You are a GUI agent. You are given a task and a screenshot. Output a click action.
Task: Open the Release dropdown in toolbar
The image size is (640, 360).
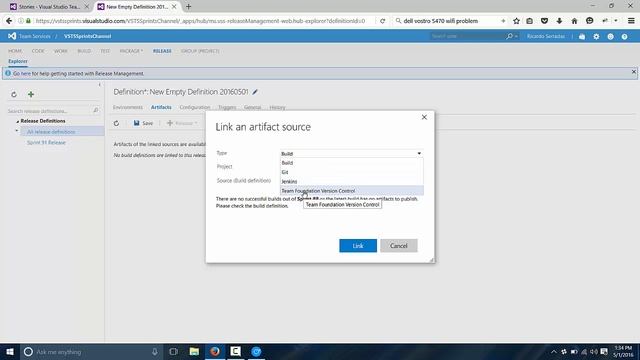(x=182, y=123)
